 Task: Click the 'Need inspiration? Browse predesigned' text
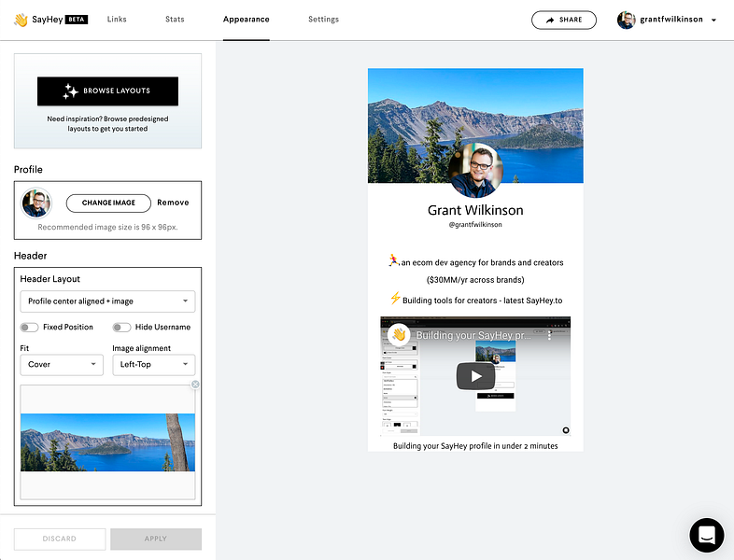107,119
